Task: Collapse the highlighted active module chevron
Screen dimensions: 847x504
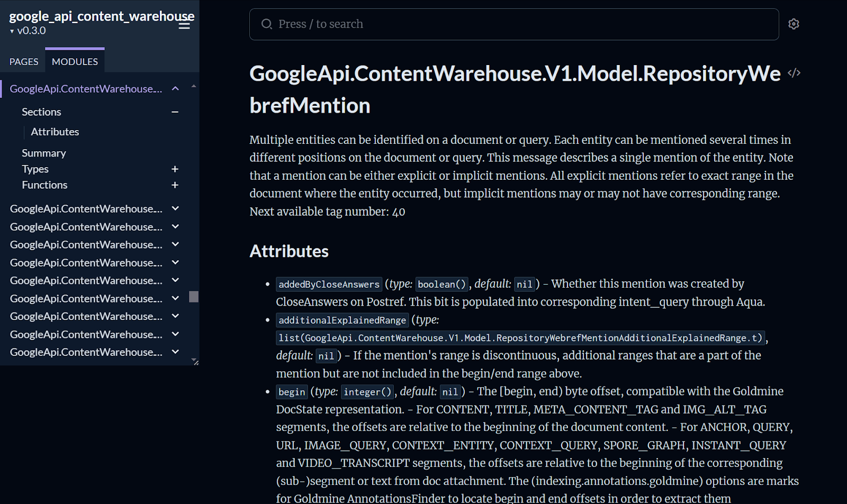Action: click(175, 89)
